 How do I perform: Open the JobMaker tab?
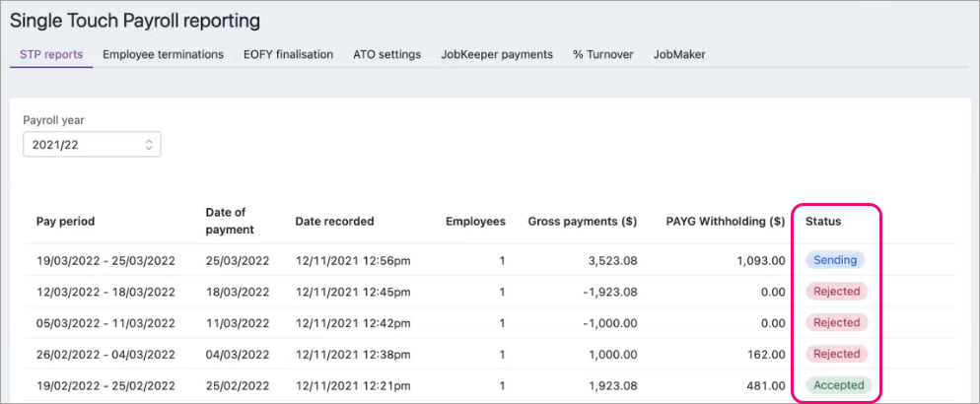679,54
